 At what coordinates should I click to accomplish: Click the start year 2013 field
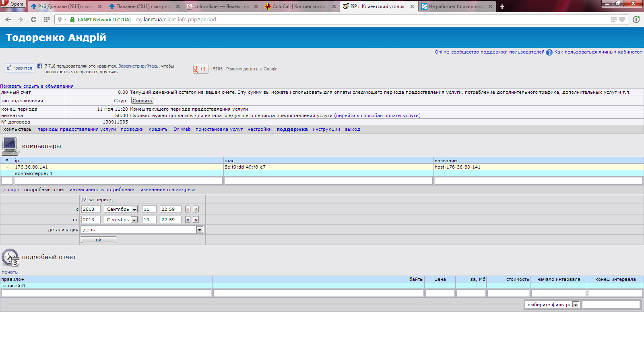91,209
